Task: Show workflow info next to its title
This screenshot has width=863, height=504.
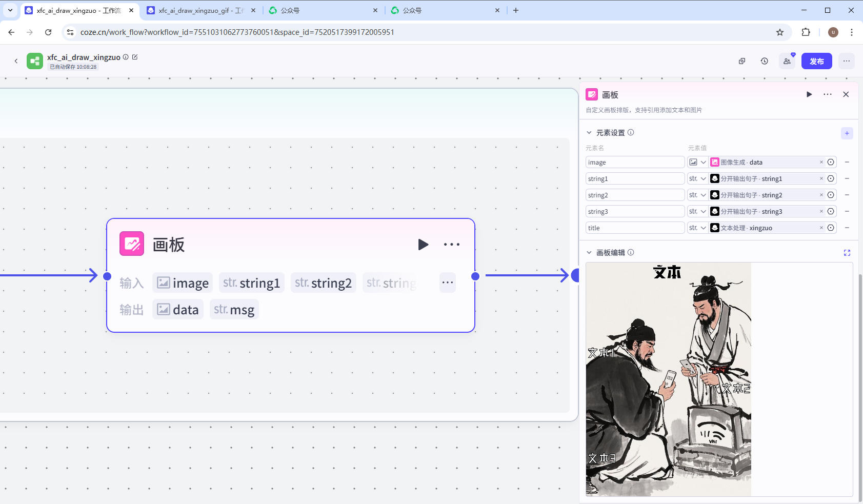Action: pos(126,57)
